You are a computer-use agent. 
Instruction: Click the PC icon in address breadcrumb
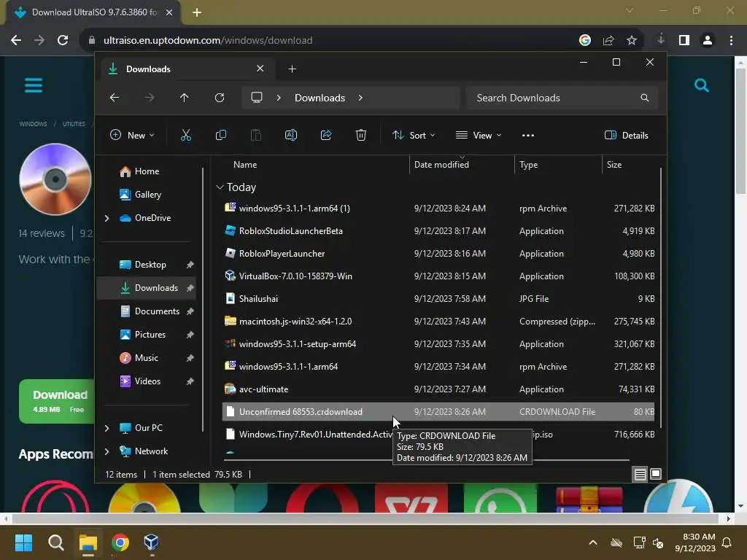[x=257, y=98]
